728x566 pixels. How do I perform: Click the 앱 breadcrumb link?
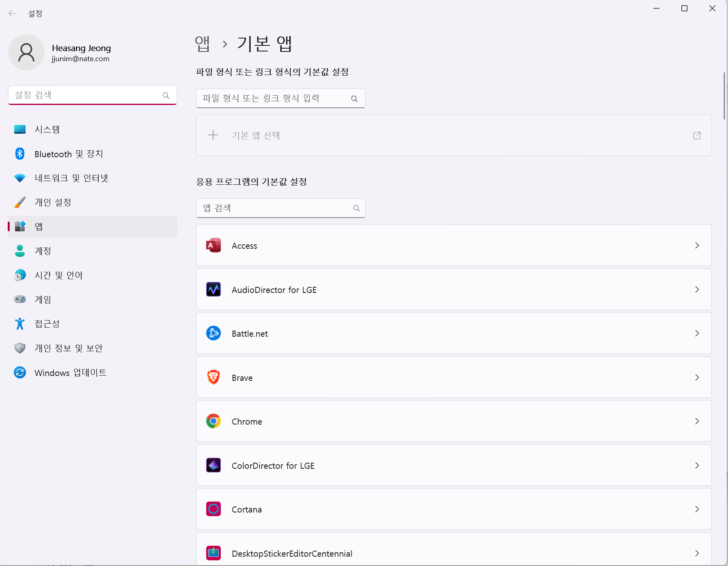click(203, 44)
